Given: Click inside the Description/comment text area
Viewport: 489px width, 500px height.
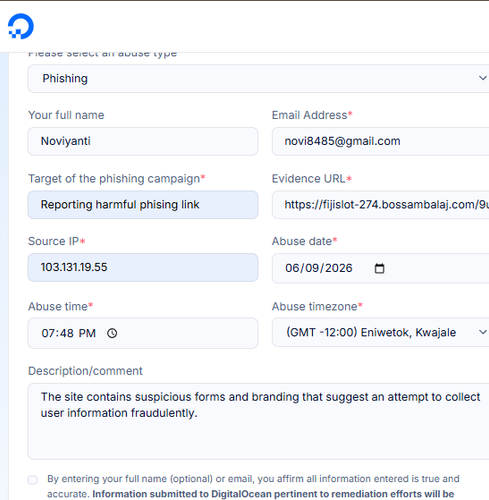Looking at the screenshot, I should (258, 421).
